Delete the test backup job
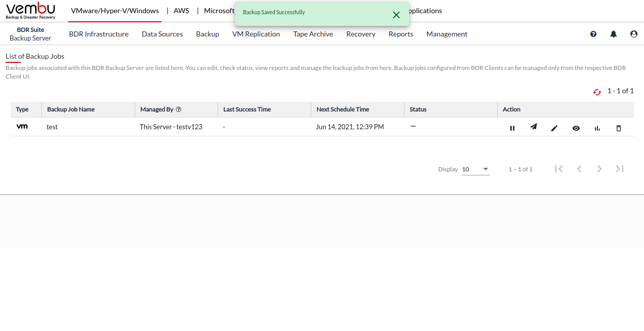The height and width of the screenshot is (331, 644). (618, 128)
